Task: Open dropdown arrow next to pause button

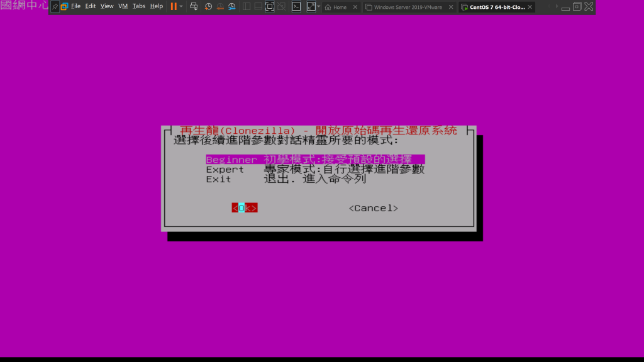Action: point(182,6)
